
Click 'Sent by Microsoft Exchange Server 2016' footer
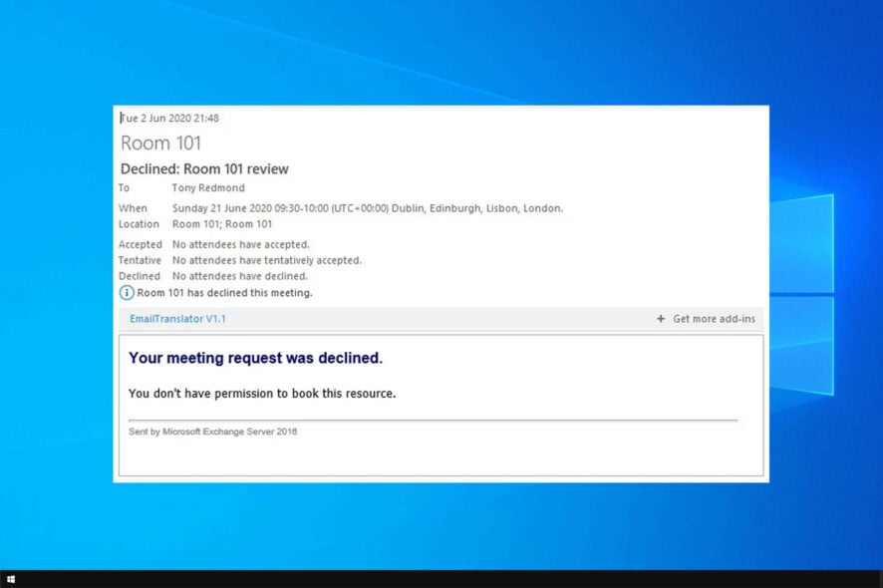[213, 432]
